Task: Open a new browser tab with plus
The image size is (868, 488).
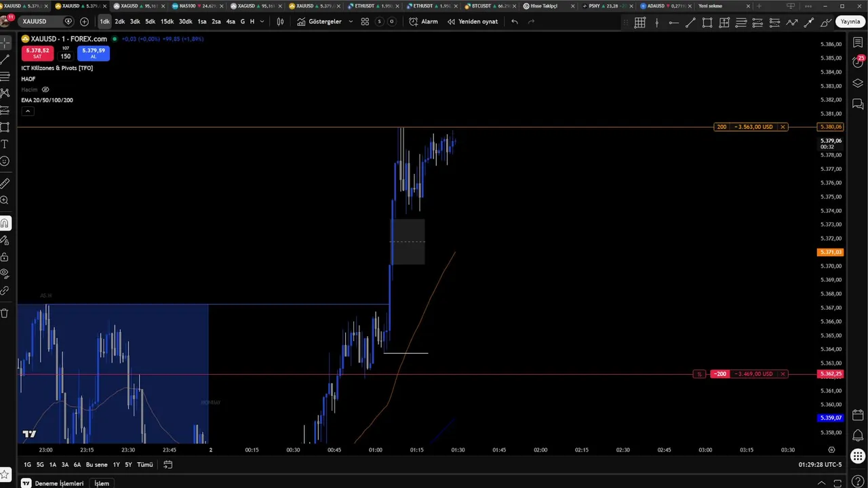Action: pyautogui.click(x=759, y=6)
